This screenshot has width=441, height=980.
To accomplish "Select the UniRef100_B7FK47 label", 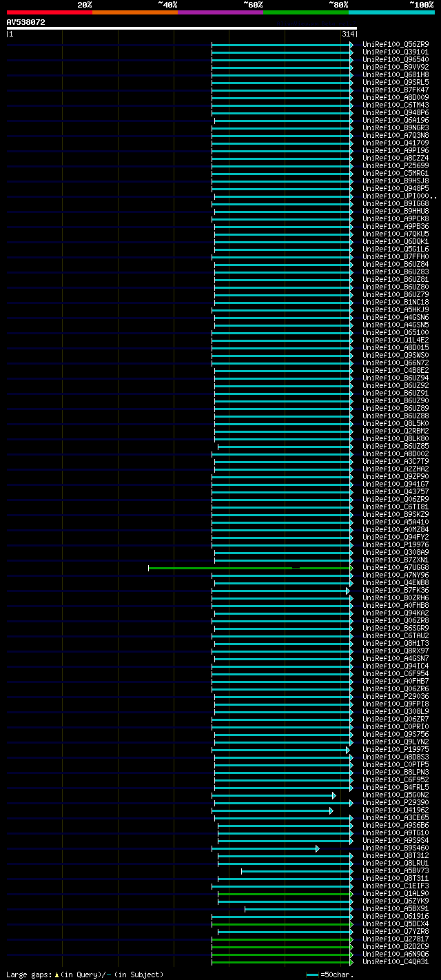I will coord(396,90).
